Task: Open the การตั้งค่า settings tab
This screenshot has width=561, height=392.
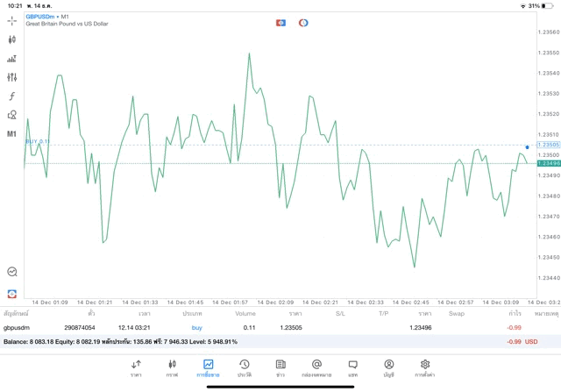Action: (425, 368)
